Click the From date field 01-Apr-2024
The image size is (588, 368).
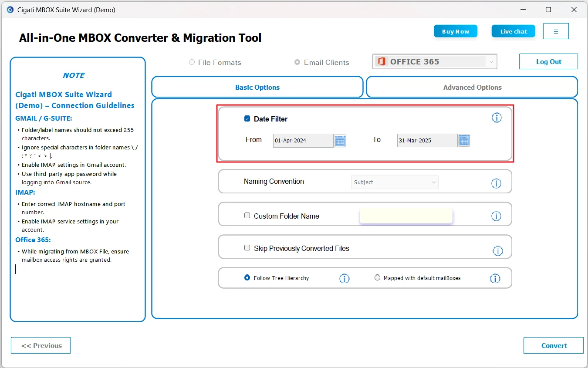303,141
